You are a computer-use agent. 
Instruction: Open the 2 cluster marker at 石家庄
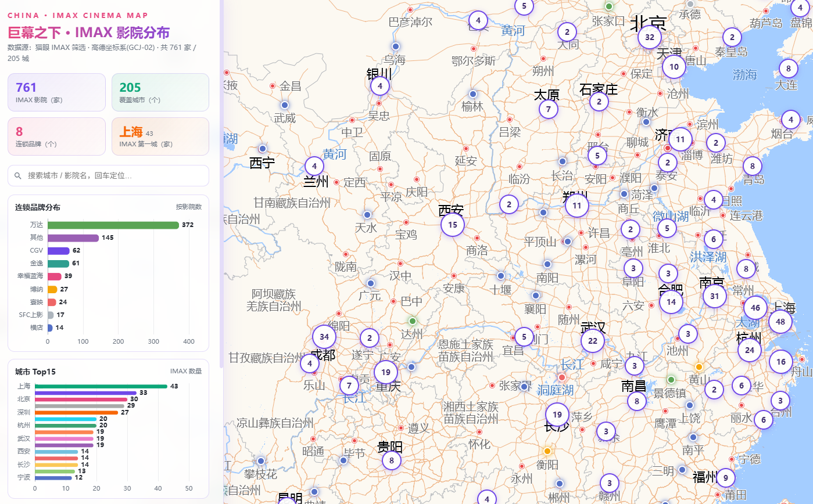(x=599, y=102)
